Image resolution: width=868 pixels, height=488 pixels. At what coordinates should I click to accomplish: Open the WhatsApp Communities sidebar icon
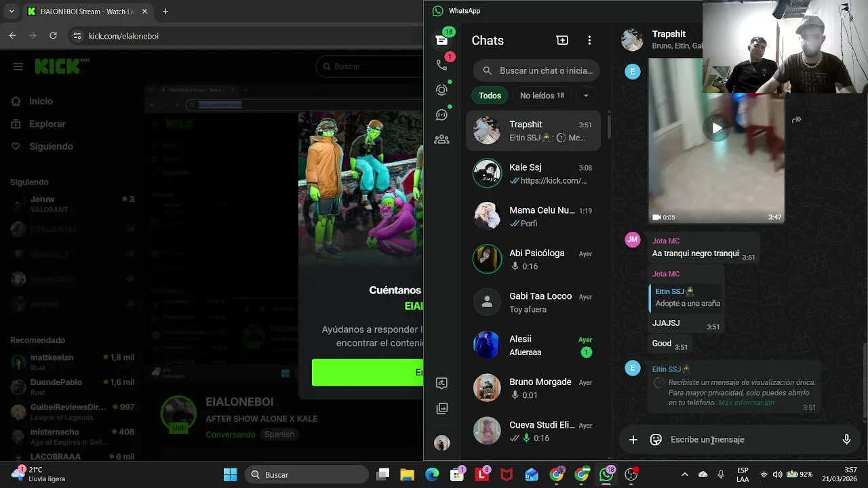click(x=441, y=140)
